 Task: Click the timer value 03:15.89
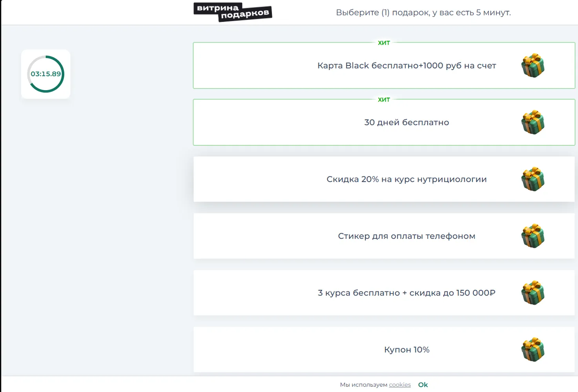click(x=46, y=74)
